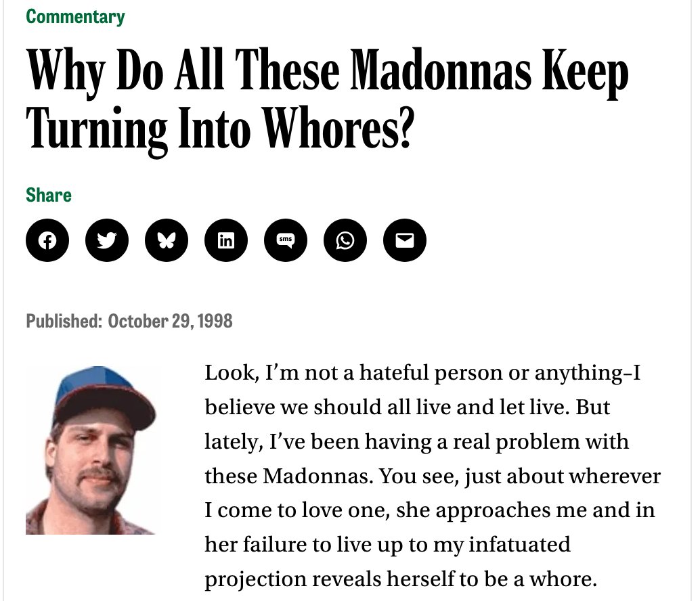
Task: Share the article via Twitter bird icon
Action: pos(107,240)
